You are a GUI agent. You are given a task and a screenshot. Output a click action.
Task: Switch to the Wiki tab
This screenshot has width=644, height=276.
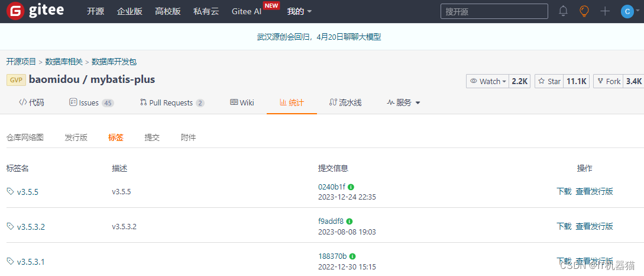click(x=242, y=103)
